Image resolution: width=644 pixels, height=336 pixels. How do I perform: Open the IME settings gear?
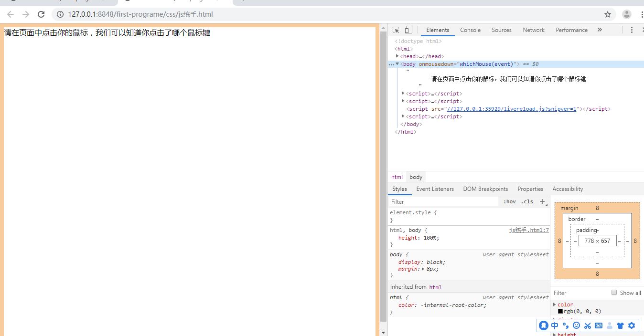632,325
